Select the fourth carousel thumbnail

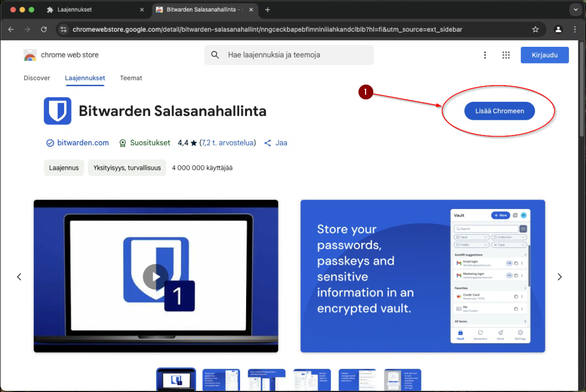click(x=312, y=380)
